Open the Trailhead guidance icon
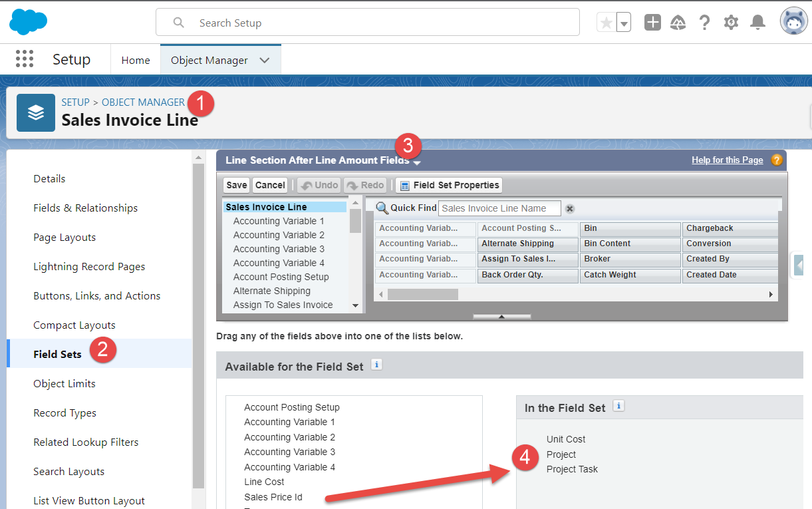 point(678,23)
